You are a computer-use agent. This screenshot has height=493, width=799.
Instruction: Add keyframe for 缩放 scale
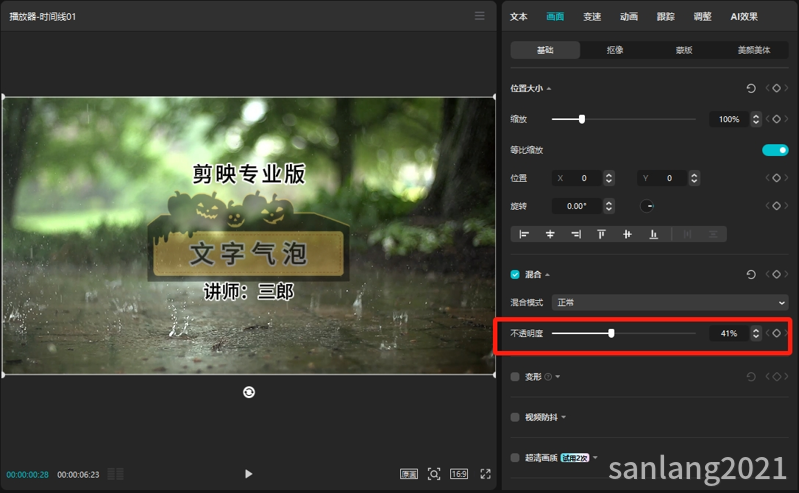pos(776,119)
